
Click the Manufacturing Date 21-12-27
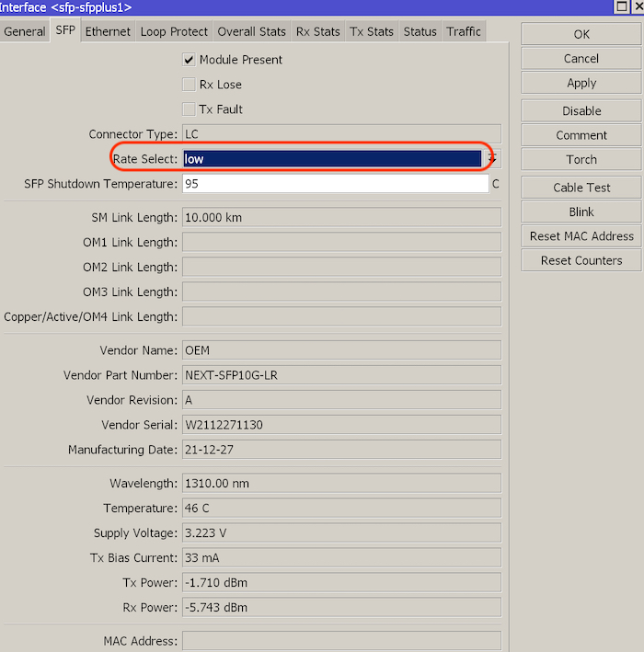click(341, 450)
